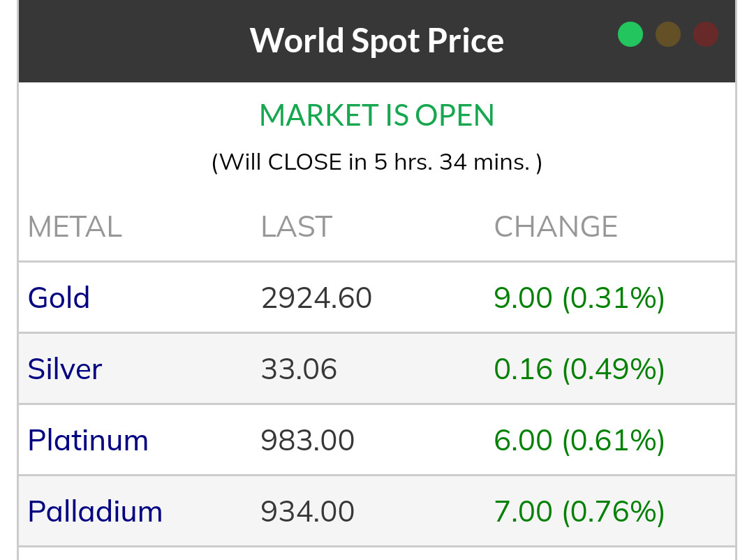This screenshot has height=560, width=754.
Task: Click the green status indicator dot
Action: [x=630, y=34]
